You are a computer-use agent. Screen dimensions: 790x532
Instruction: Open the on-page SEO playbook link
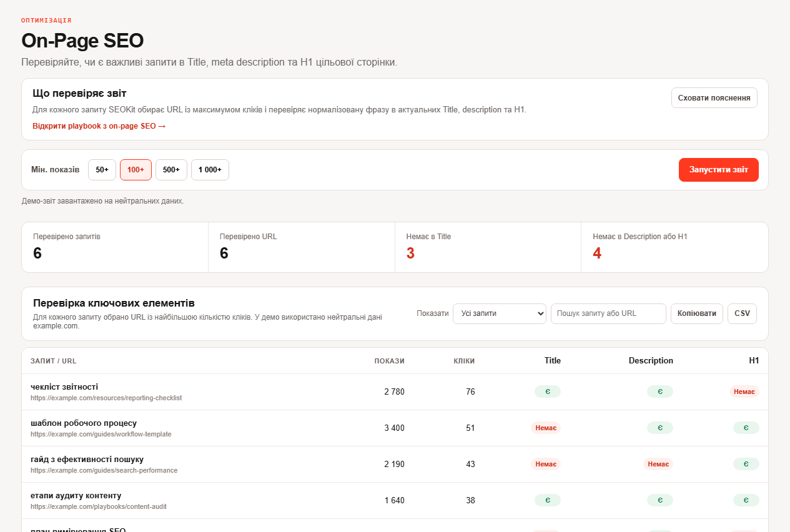pos(99,126)
